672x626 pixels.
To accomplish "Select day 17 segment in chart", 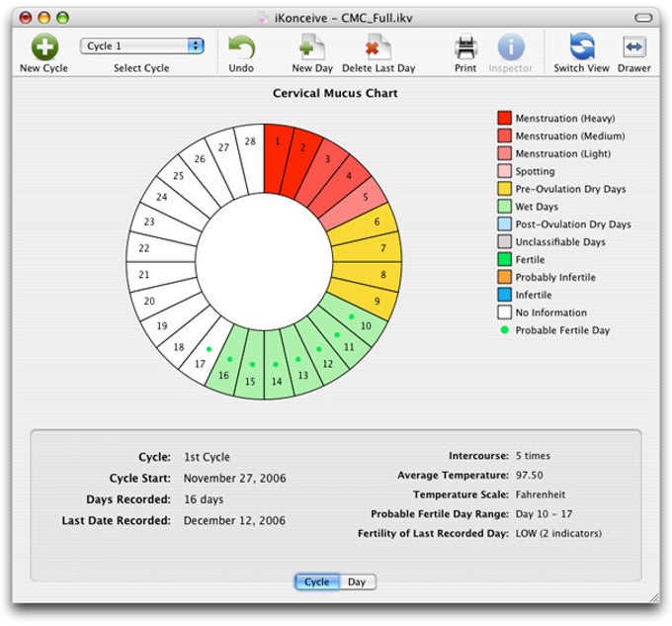I will pyautogui.click(x=209, y=349).
